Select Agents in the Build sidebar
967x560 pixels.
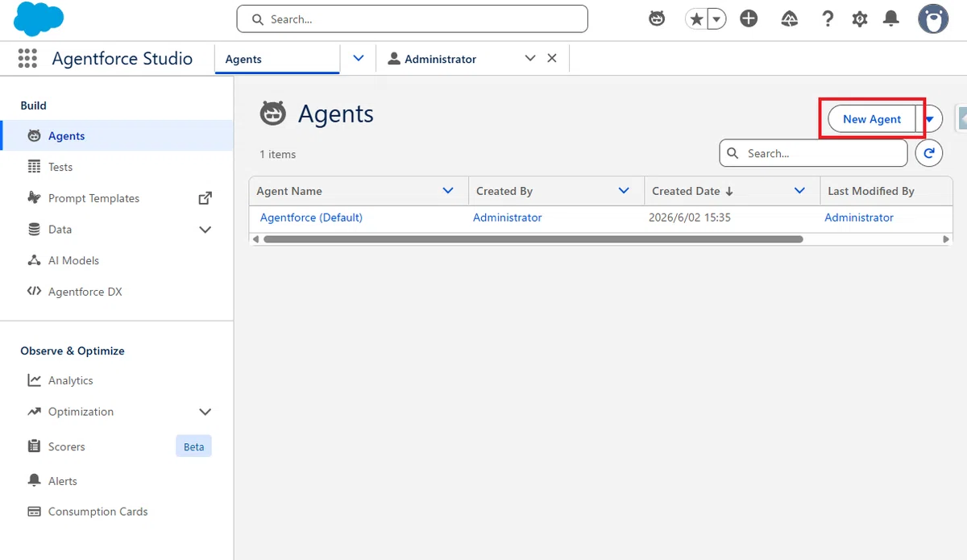pos(117,135)
